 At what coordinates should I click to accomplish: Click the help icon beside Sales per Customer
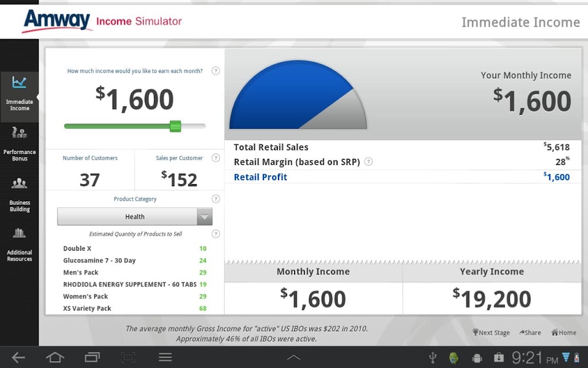(216, 158)
